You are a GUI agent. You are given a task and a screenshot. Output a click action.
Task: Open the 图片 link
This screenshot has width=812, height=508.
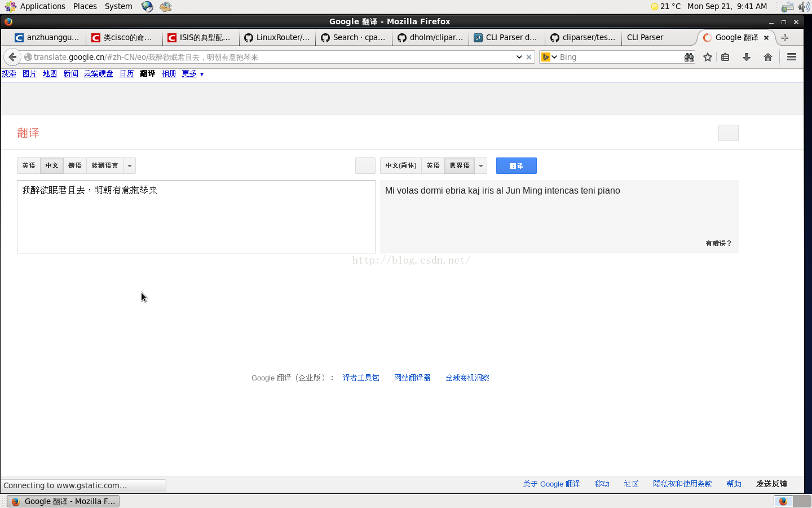30,73
